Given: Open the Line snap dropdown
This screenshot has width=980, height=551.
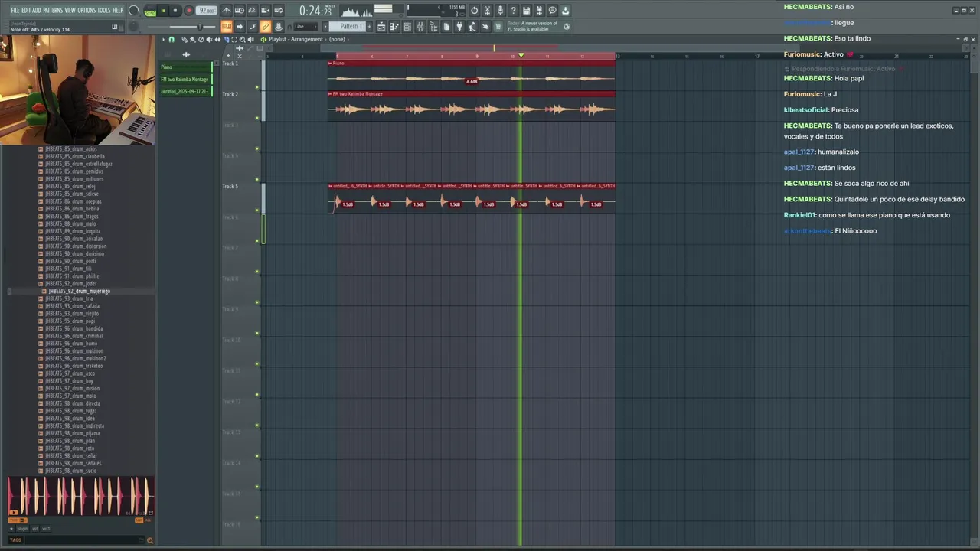Looking at the screenshot, I should pyautogui.click(x=305, y=26).
